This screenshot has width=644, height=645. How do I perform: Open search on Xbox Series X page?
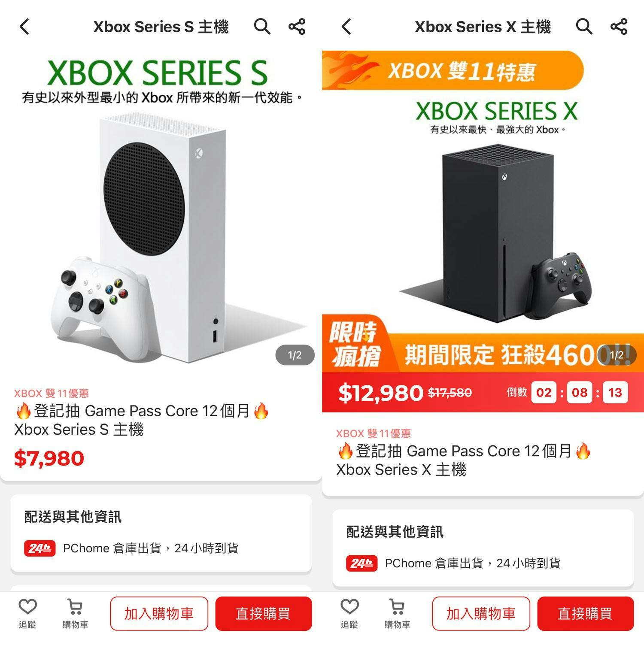click(584, 27)
